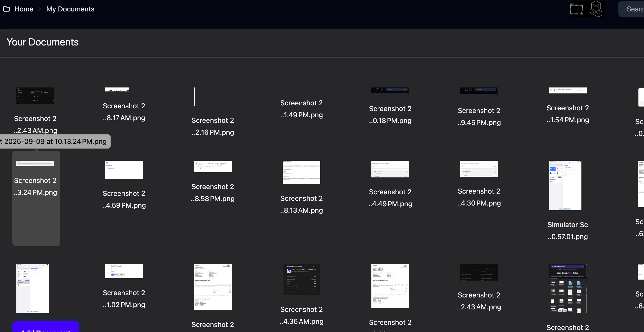Open the reminder Screenshot 2..1.02 PM.png
The height and width of the screenshot is (332, 644).
click(x=123, y=271)
